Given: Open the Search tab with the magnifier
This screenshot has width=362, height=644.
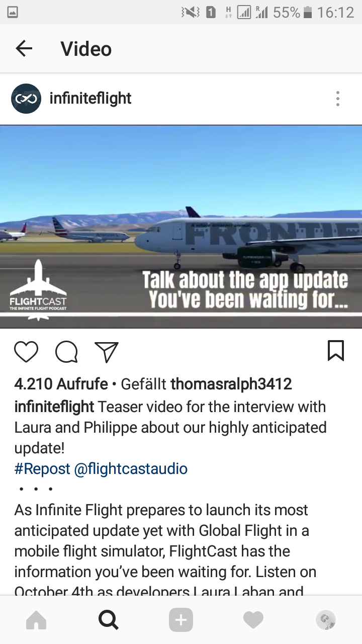Looking at the screenshot, I should (x=109, y=620).
